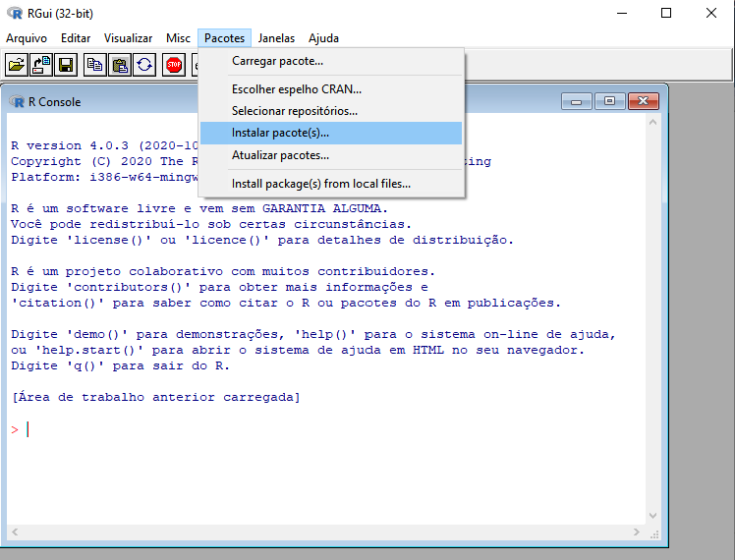Click the 'R Console' window title text
Screen dimensions: 735x560
pos(54,102)
